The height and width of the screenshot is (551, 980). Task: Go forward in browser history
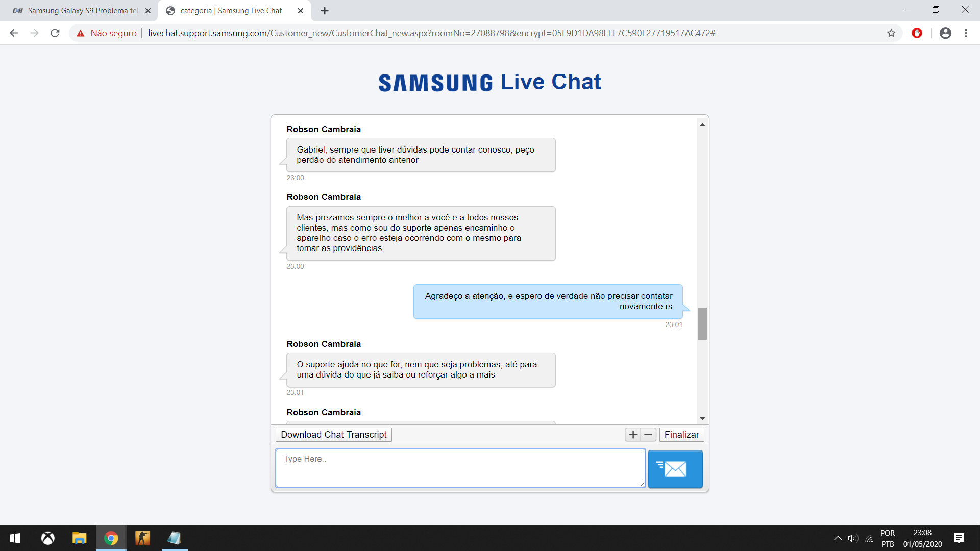(34, 33)
